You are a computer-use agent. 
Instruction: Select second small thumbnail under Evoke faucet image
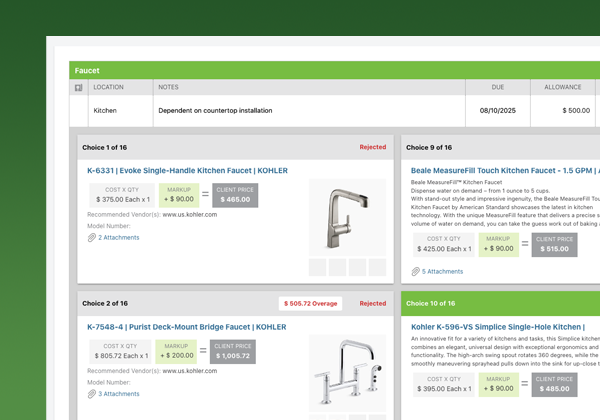(x=338, y=267)
